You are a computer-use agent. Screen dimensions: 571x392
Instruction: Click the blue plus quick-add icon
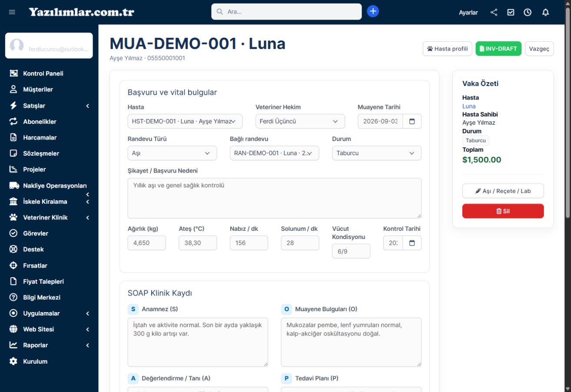(x=373, y=11)
